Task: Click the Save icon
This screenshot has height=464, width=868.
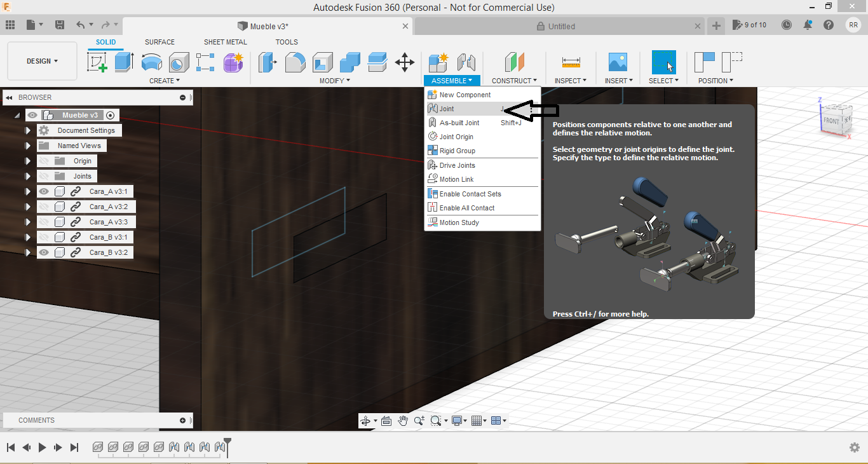Action: coord(60,25)
